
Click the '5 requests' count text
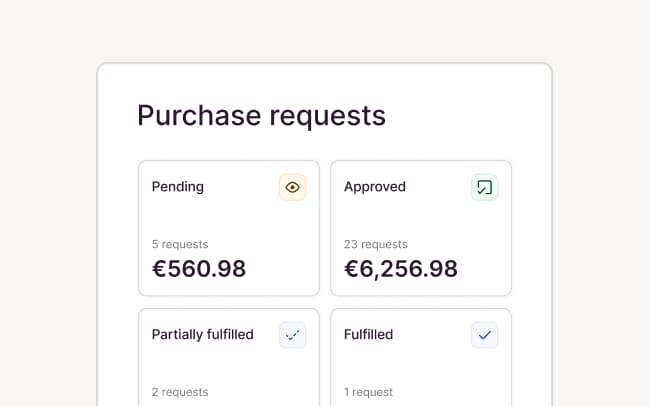pos(179,244)
